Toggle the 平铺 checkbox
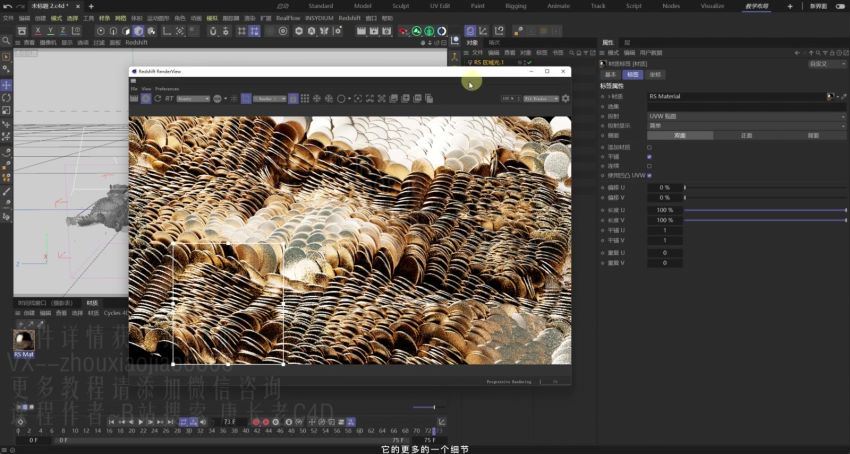The image size is (850, 454). coord(649,156)
